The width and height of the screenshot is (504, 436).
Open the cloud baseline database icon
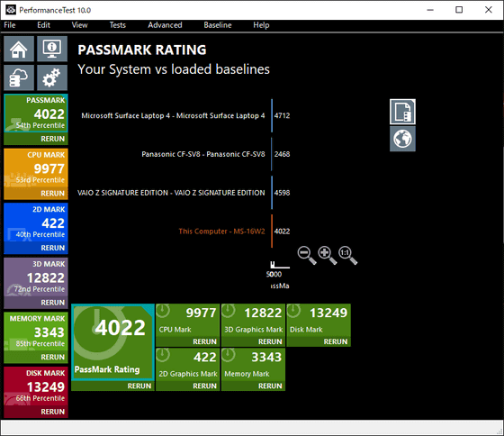(19, 77)
